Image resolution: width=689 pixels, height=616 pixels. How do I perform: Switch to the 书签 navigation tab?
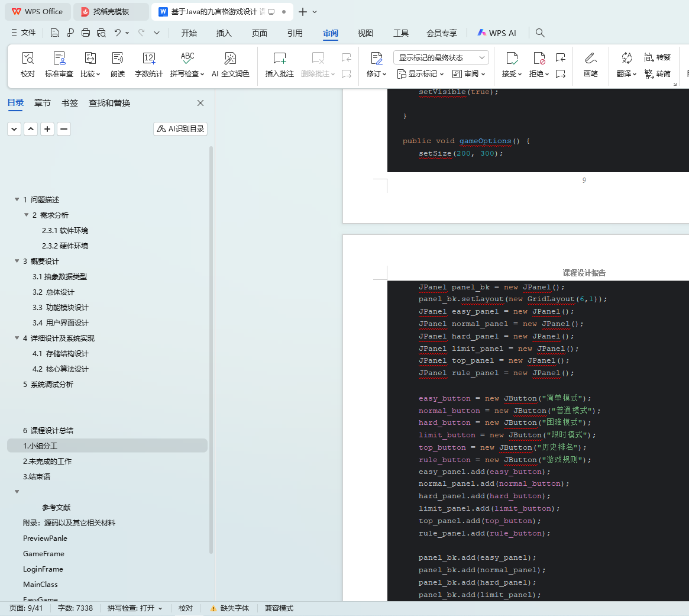click(x=69, y=103)
